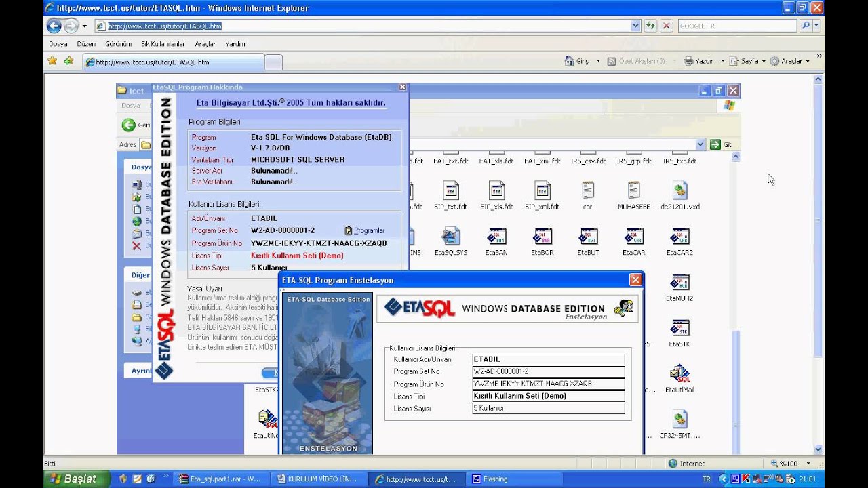Screen dimensions: 868x488
Task: Click the Programlar icon in about dialog
Action: [349, 230]
